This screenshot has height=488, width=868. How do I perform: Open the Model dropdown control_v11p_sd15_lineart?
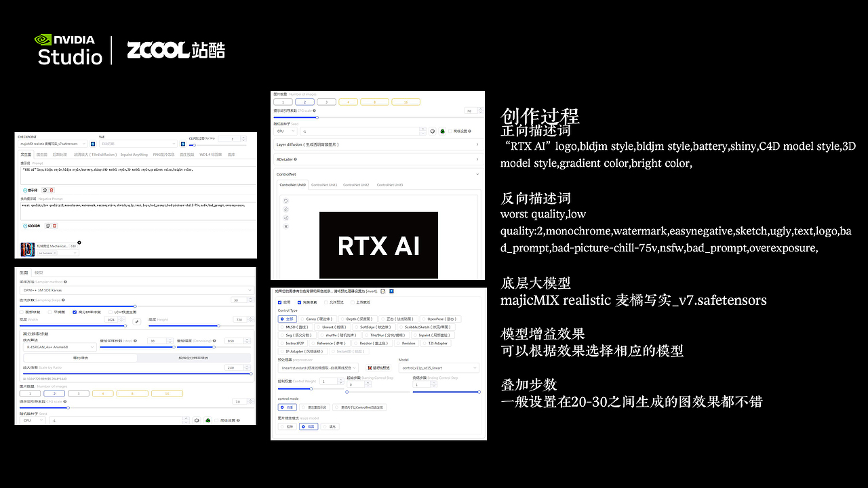pyautogui.click(x=439, y=368)
